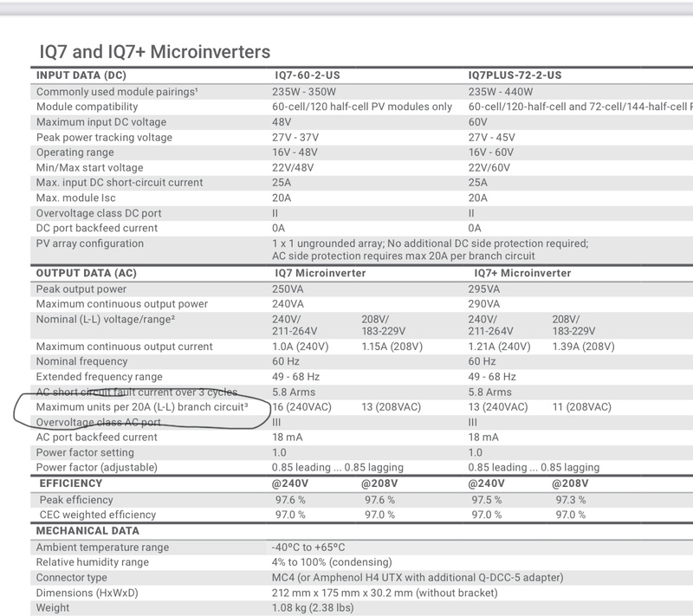Click the '60V' maximum input voltage value

(478, 122)
